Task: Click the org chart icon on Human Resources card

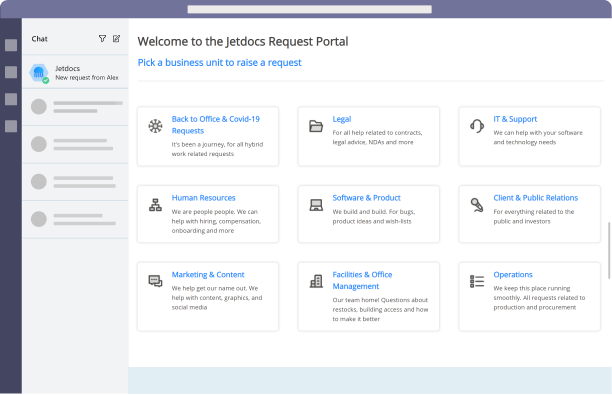Action: click(x=155, y=205)
